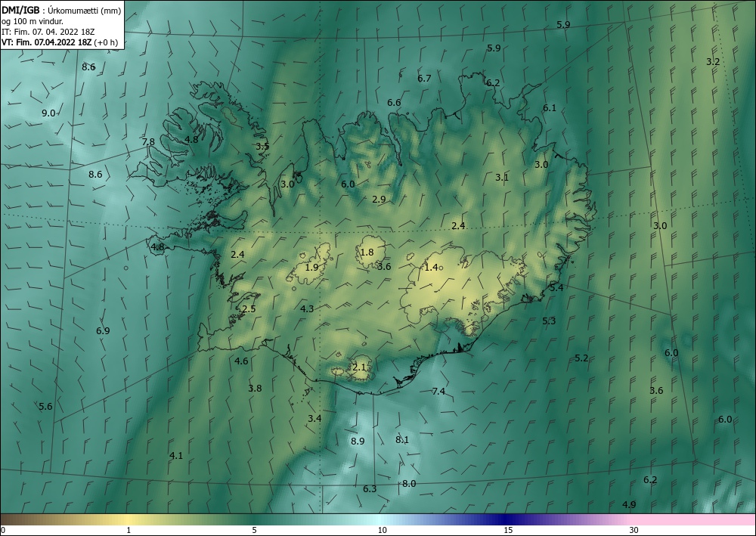Select the 2.1 value on the southern glacier
Screen dimensions: 756x536
(x=359, y=367)
